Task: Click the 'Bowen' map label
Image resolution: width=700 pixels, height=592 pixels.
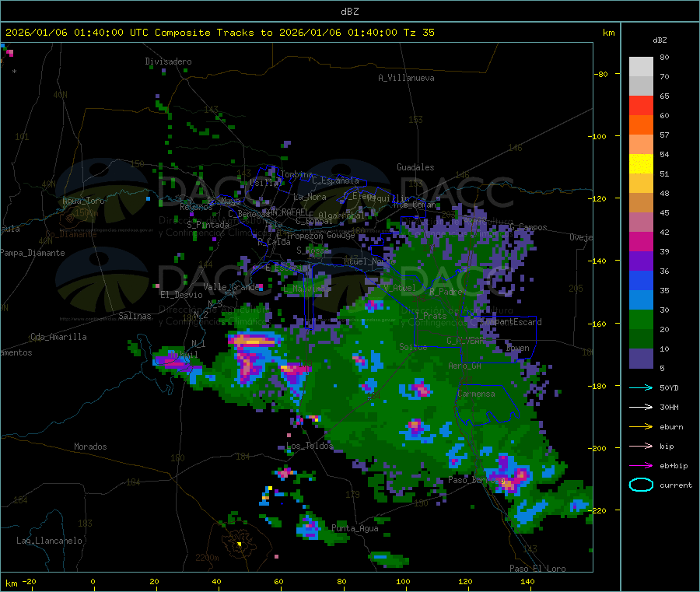Action: [x=518, y=347]
